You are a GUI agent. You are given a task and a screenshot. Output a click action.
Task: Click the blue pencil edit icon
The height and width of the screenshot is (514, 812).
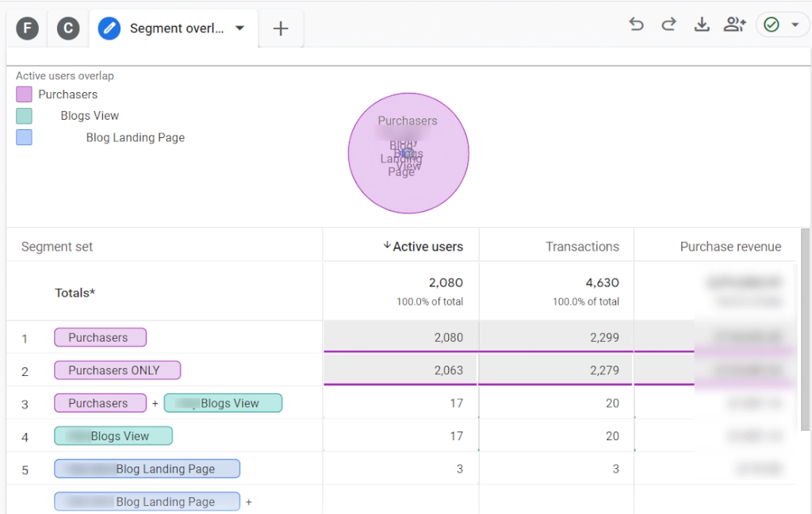point(109,28)
